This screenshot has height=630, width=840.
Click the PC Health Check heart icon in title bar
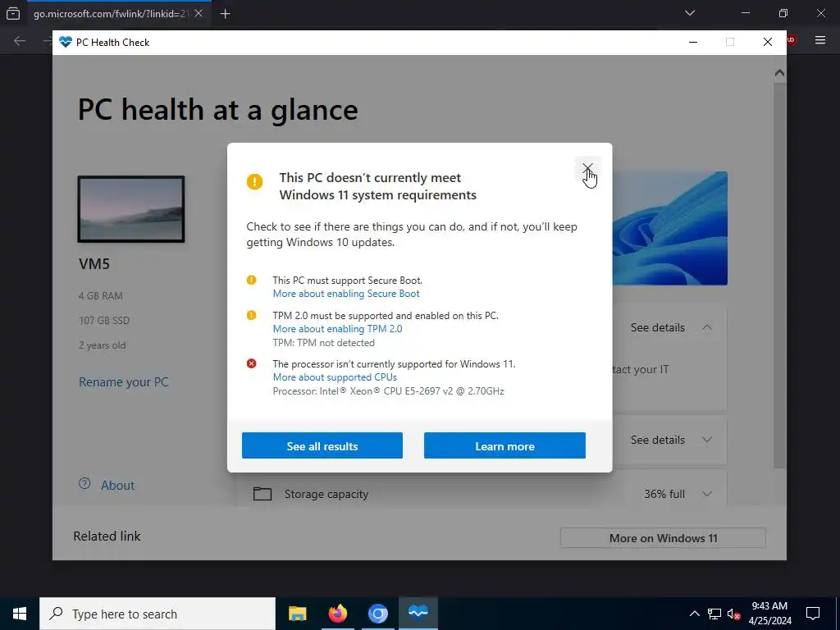pos(66,43)
